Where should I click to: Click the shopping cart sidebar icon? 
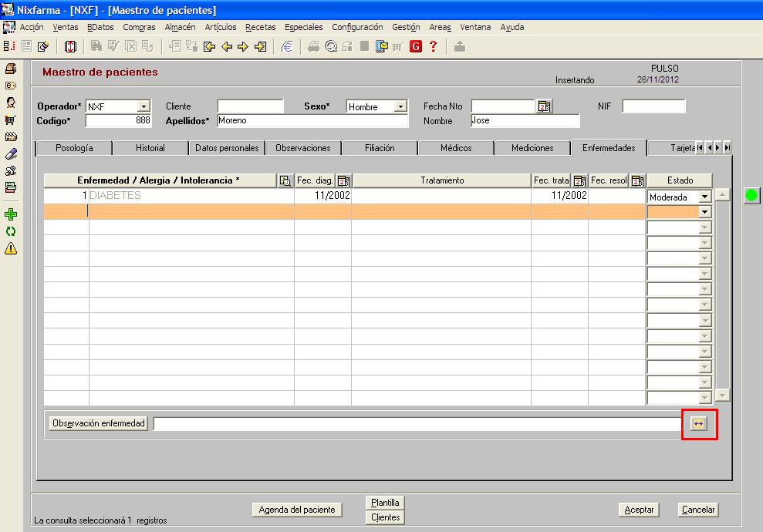point(11,120)
